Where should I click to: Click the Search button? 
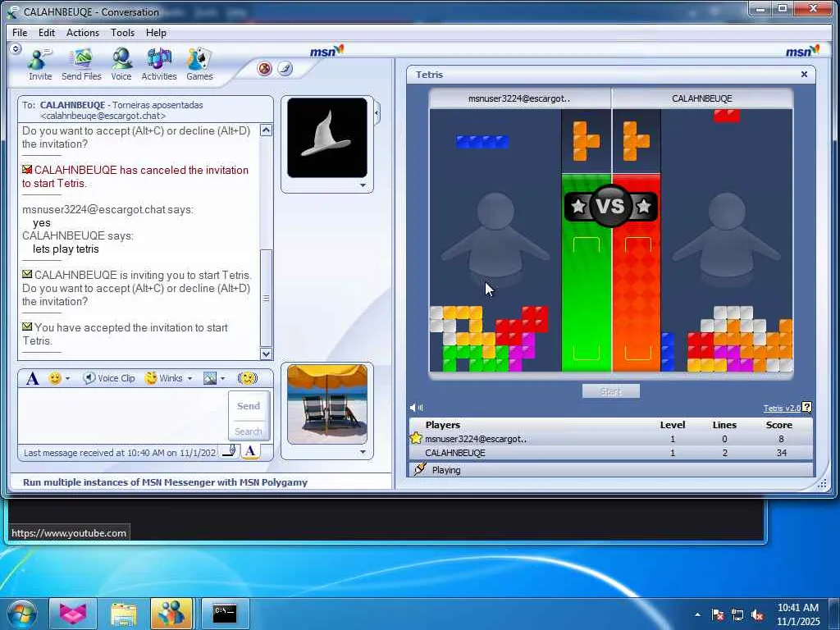tap(249, 431)
